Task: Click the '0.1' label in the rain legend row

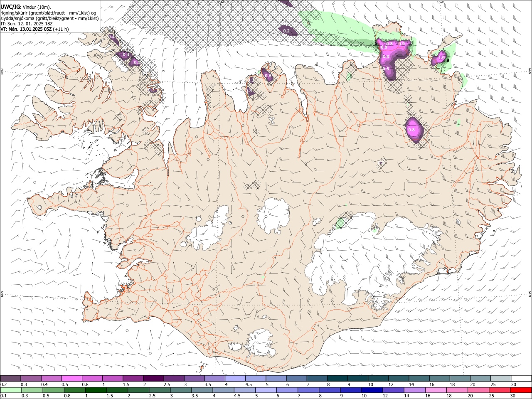Action: tap(3, 396)
